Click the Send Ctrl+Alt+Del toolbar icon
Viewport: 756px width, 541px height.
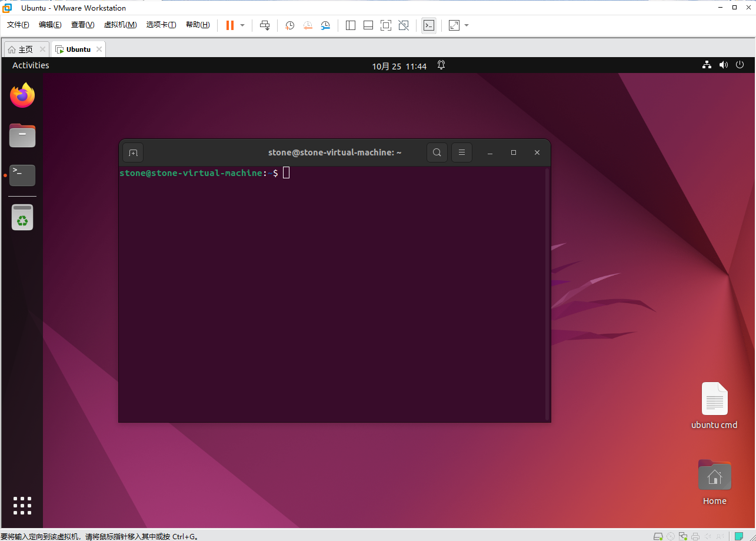point(265,25)
